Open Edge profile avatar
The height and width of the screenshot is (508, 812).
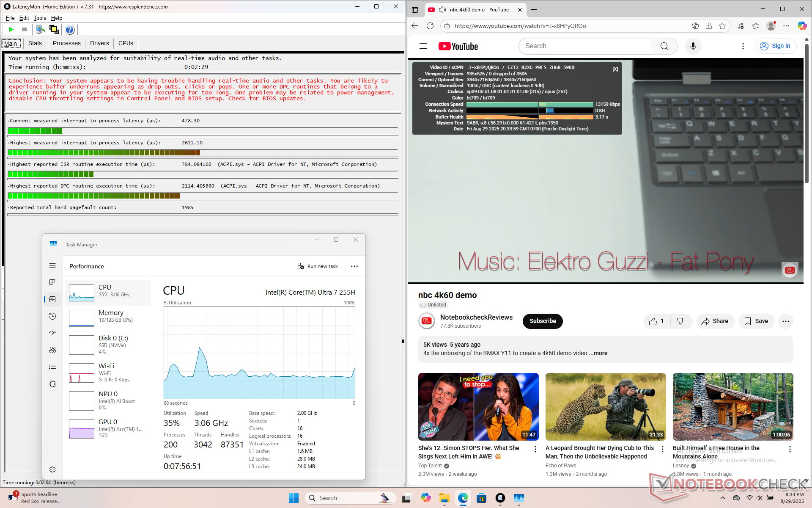(771, 26)
